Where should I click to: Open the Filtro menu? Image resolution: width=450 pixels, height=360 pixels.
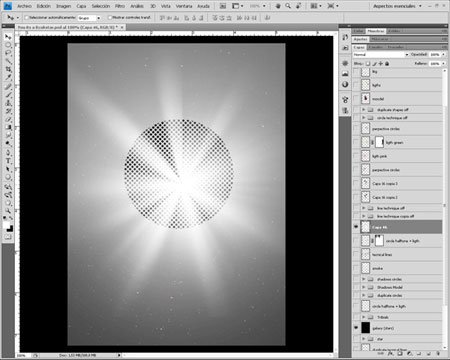(x=120, y=6)
